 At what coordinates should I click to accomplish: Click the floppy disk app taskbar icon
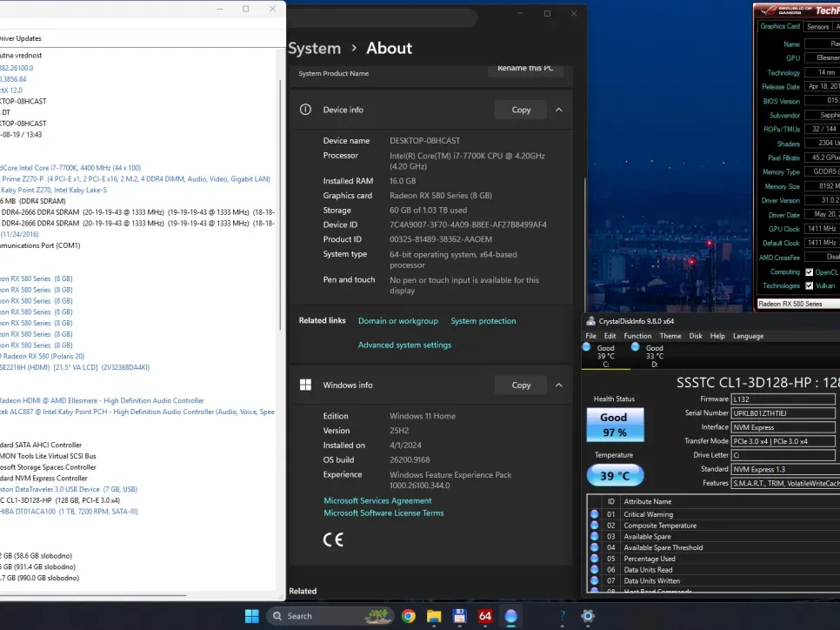coord(460,616)
